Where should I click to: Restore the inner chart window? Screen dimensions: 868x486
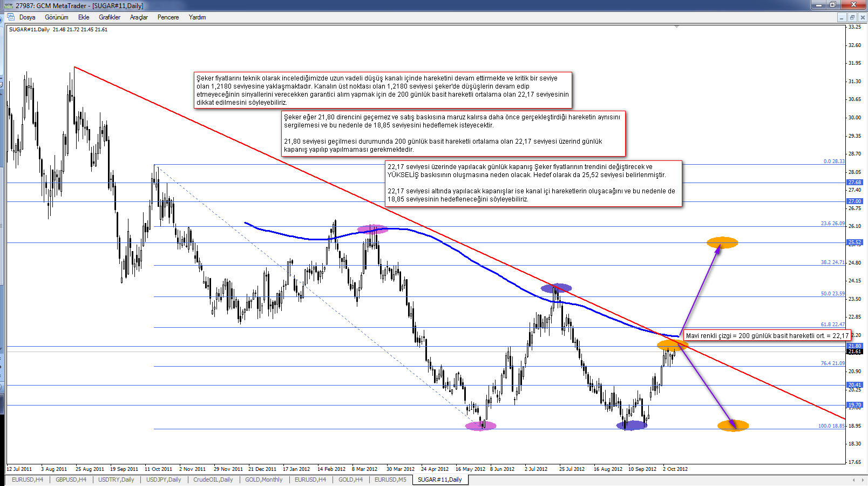tap(852, 17)
